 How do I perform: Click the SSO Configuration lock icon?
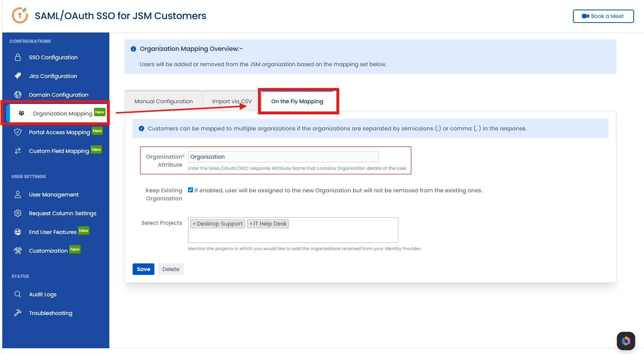18,57
